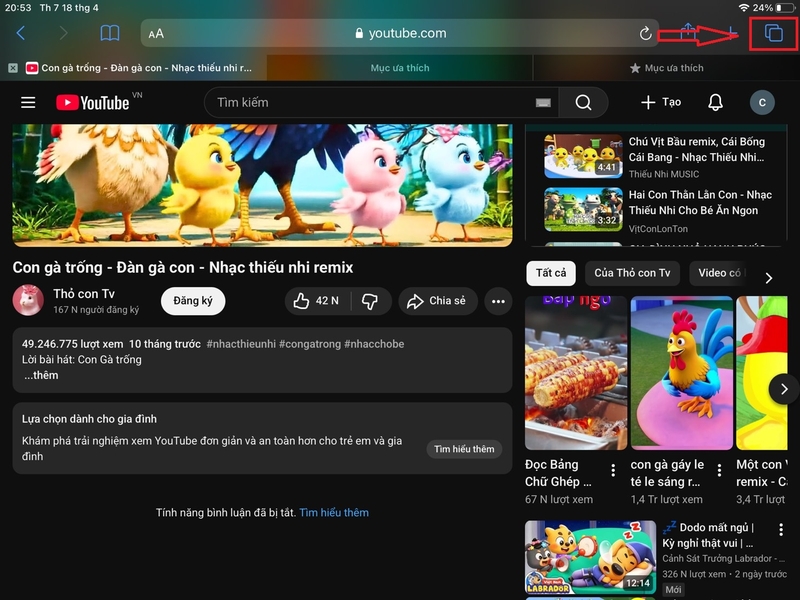This screenshot has height=600, width=800.
Task: Click the search magnifier button
Action: [583, 103]
